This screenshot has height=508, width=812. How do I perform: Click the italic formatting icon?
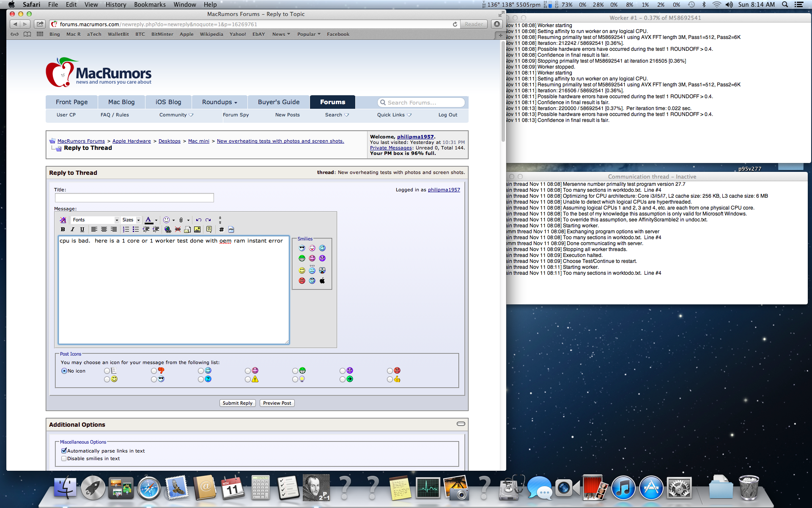(72, 229)
